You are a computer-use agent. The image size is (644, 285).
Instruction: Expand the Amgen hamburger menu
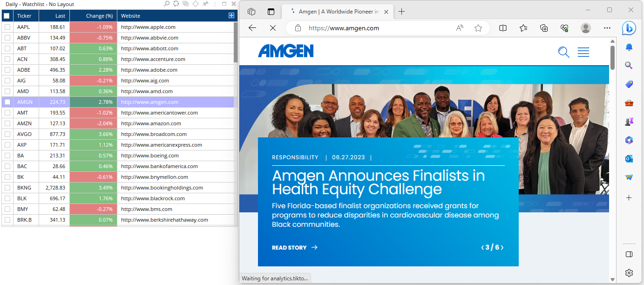point(583,52)
